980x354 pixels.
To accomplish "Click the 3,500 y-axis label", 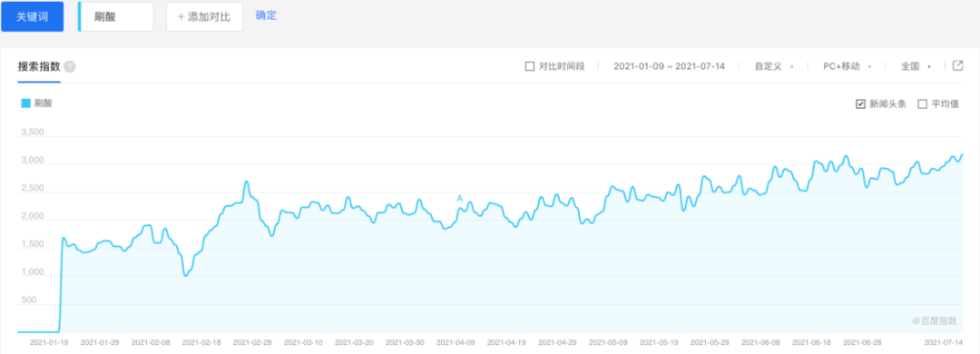I will pyautogui.click(x=32, y=133).
